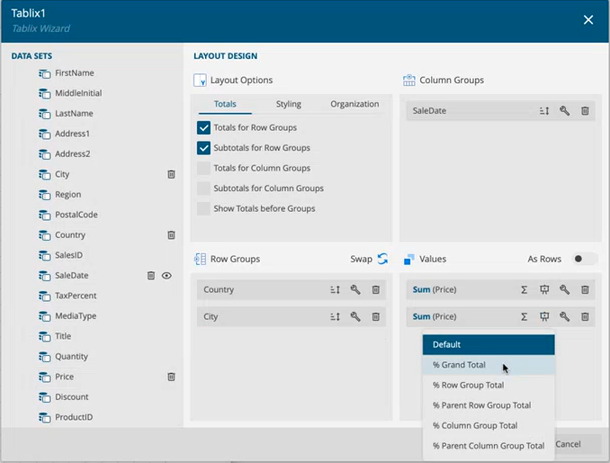The height and width of the screenshot is (463, 610).
Task: Open settings wrench for Country row group
Action: (x=355, y=290)
